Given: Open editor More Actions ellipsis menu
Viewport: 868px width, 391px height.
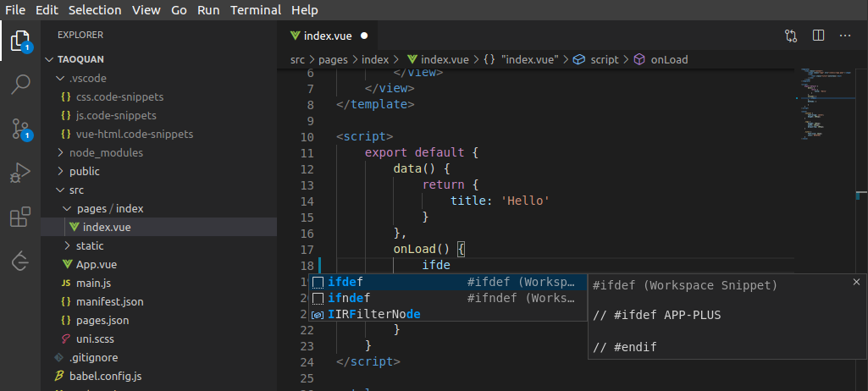Looking at the screenshot, I should coord(844,36).
